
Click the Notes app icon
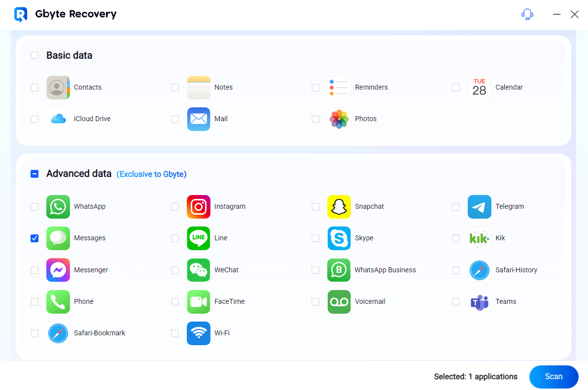point(198,87)
